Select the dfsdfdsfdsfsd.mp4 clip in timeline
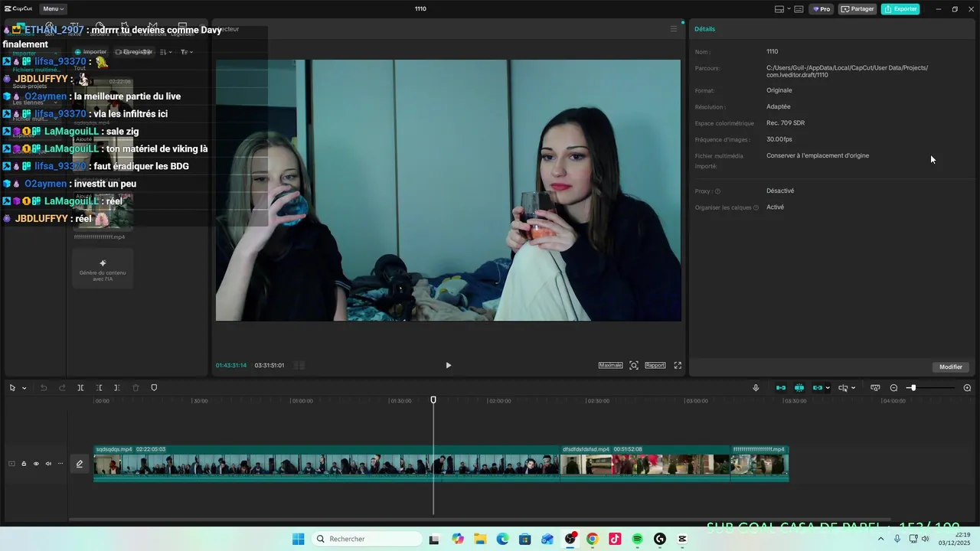The height and width of the screenshot is (551, 980). pos(645,464)
